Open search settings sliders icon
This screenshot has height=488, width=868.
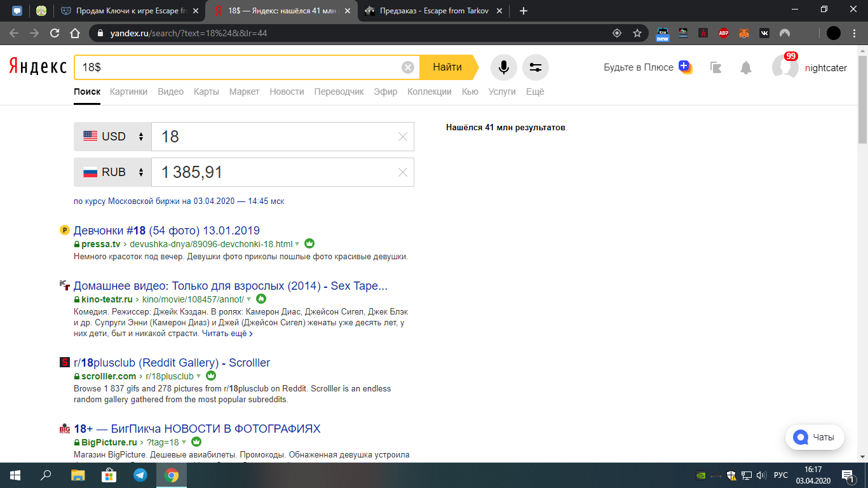click(x=536, y=67)
